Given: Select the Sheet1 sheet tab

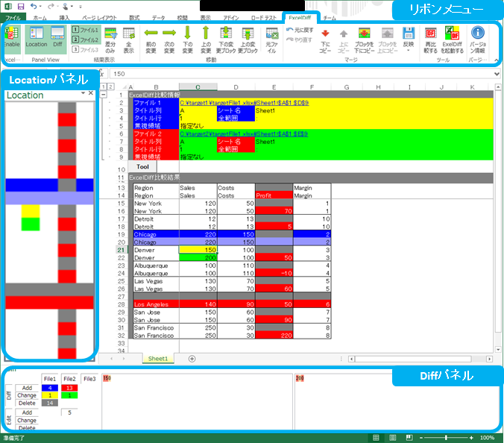Looking at the screenshot, I should [x=158, y=359].
